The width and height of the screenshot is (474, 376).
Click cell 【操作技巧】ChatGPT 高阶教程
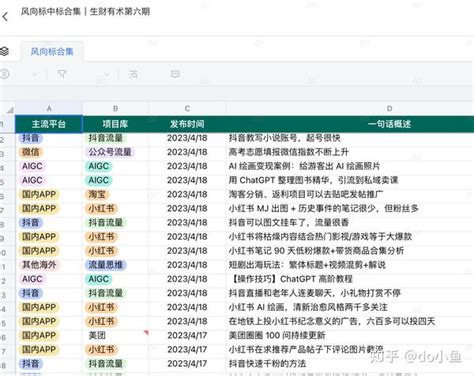click(291, 279)
